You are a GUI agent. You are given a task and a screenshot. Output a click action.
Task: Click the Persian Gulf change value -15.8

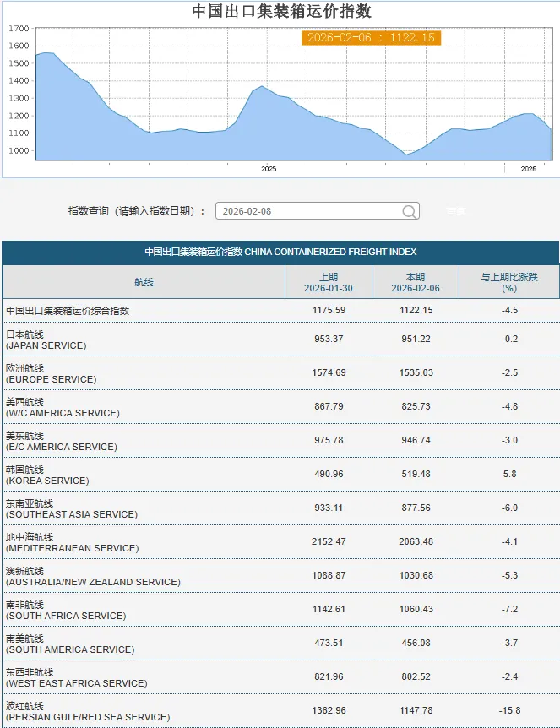[x=509, y=711]
